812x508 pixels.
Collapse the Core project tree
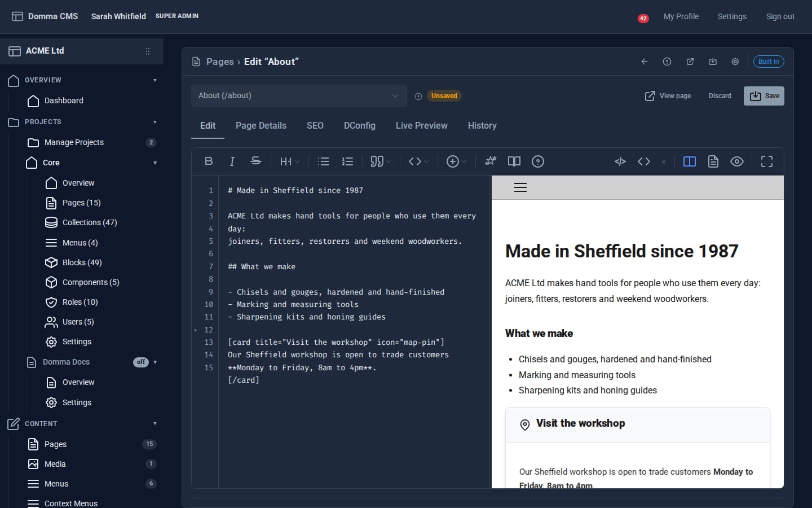(155, 163)
